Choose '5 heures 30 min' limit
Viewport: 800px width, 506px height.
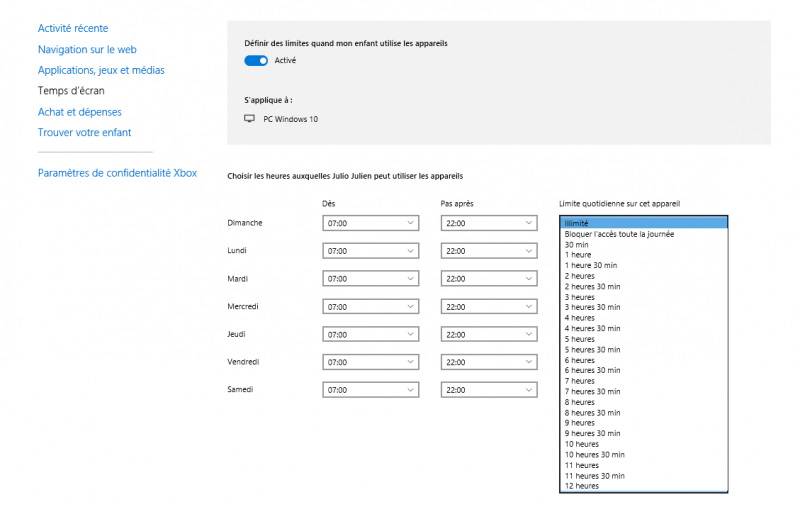click(592, 350)
